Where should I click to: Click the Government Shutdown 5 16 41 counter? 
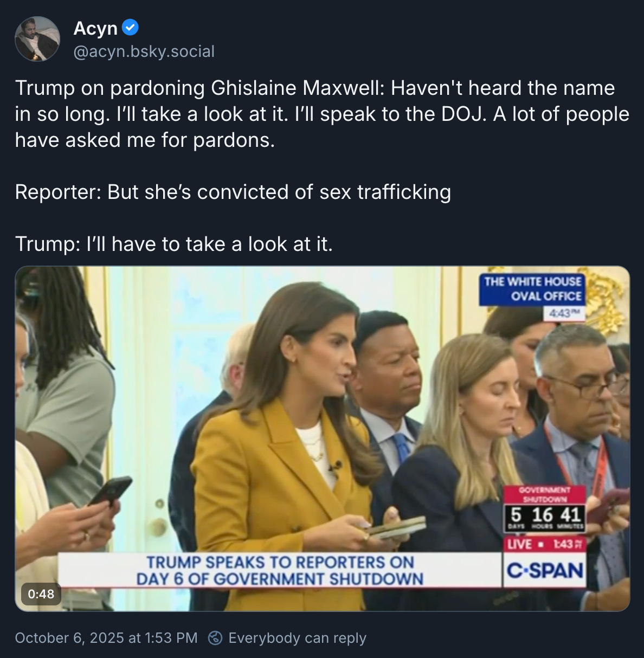(x=545, y=509)
